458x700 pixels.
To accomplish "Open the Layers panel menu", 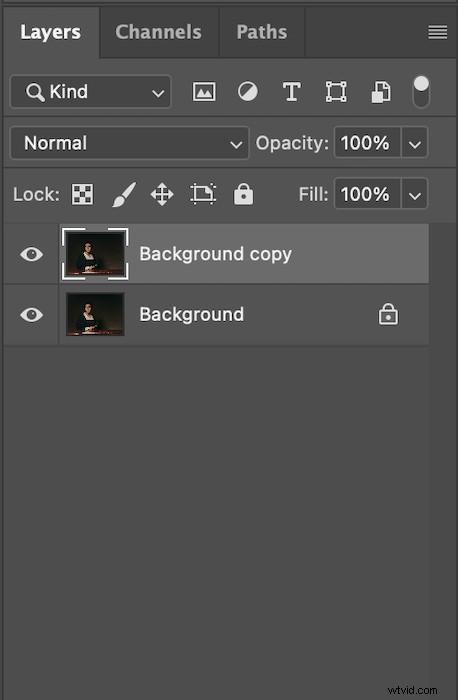I will pyautogui.click(x=437, y=32).
